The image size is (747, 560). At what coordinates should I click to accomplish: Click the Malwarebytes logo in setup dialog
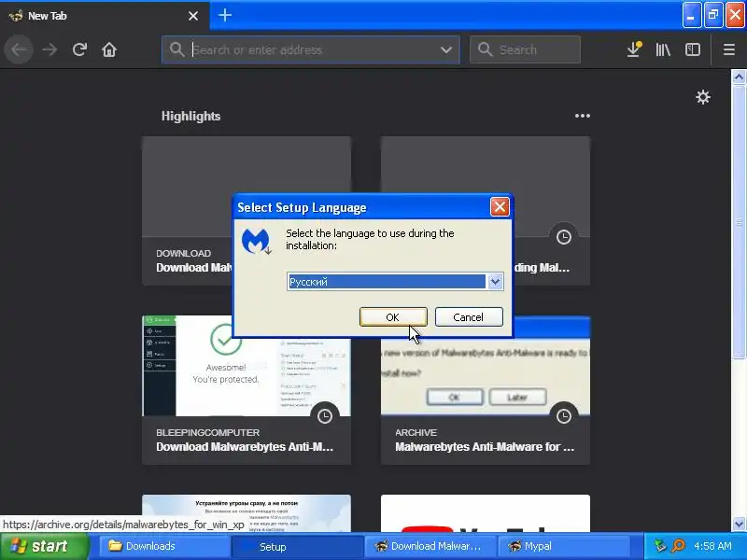click(x=256, y=242)
